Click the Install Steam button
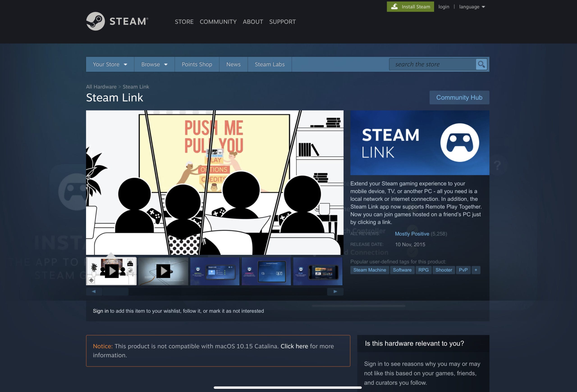Screen dimensions: 577x392 410,7
